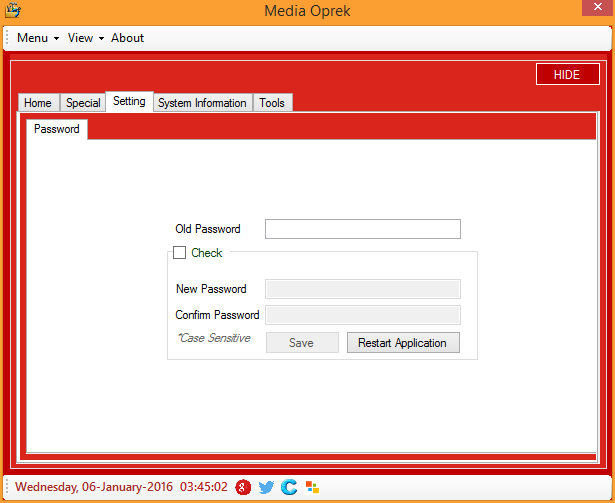Image resolution: width=615 pixels, height=503 pixels.
Task: Open the Menu dropdown
Action: click(x=38, y=38)
